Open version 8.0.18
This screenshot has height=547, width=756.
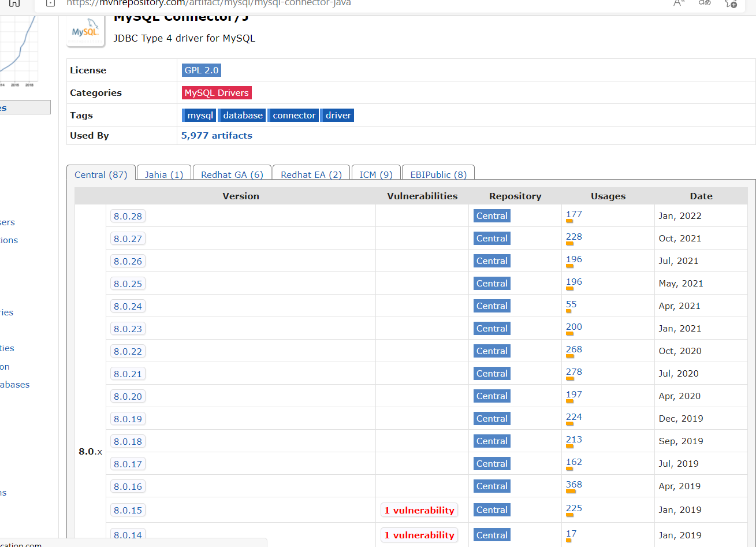click(128, 441)
